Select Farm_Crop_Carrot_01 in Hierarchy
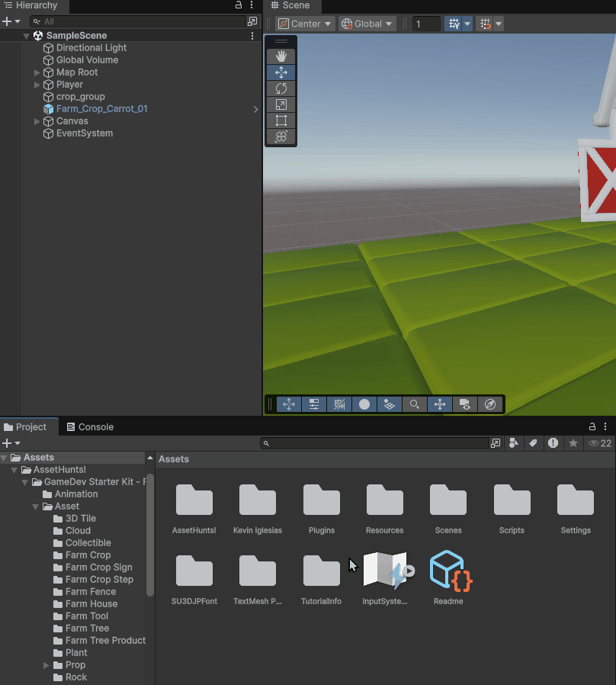This screenshot has width=616, height=685. (x=101, y=109)
